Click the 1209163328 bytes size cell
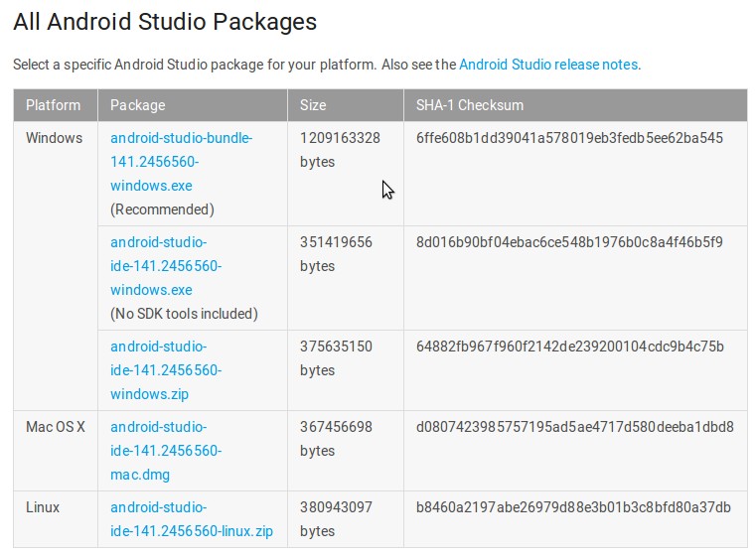The width and height of the screenshot is (756, 557). tap(340, 150)
